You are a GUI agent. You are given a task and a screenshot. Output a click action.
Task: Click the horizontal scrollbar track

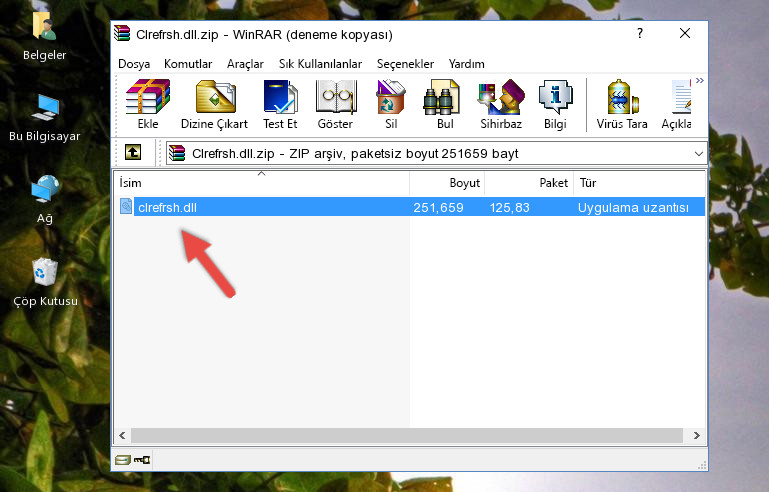[407, 435]
